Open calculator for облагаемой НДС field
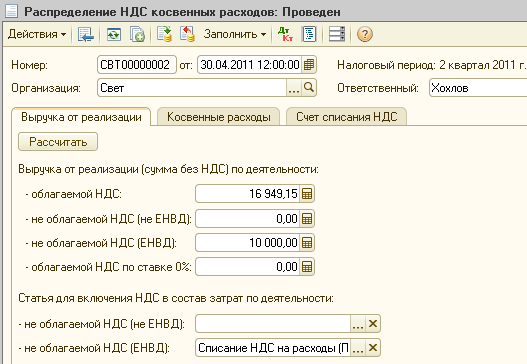Screen dimensions: 527x364 pyautogui.click(x=307, y=194)
